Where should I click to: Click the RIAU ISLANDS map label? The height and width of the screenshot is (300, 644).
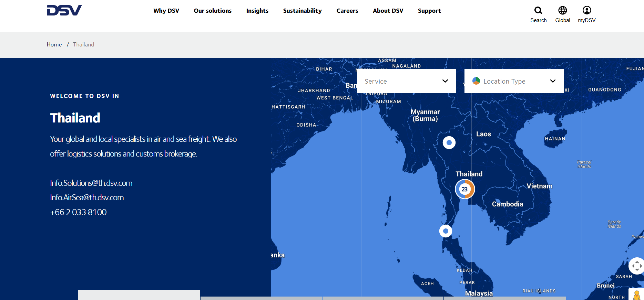[539, 291]
